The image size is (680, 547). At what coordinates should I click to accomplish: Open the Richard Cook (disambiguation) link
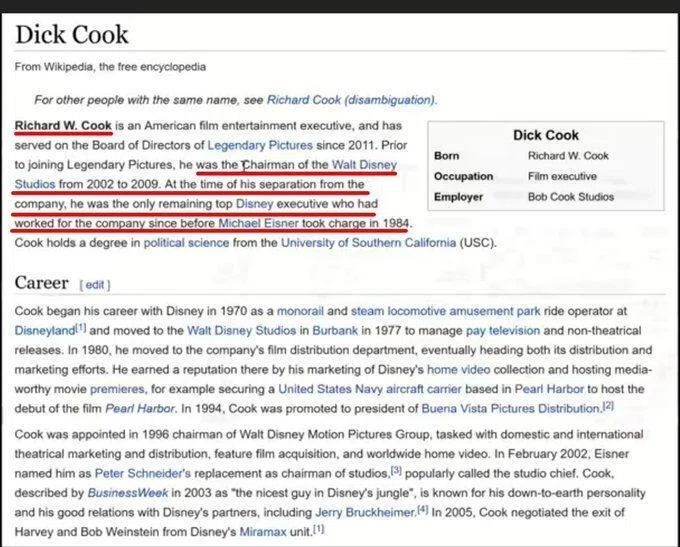[352, 100]
